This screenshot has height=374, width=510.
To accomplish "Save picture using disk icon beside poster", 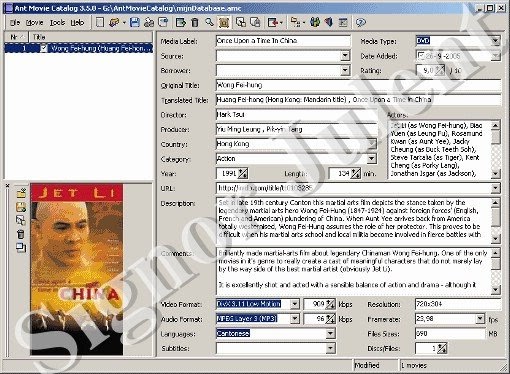I will coord(21,207).
